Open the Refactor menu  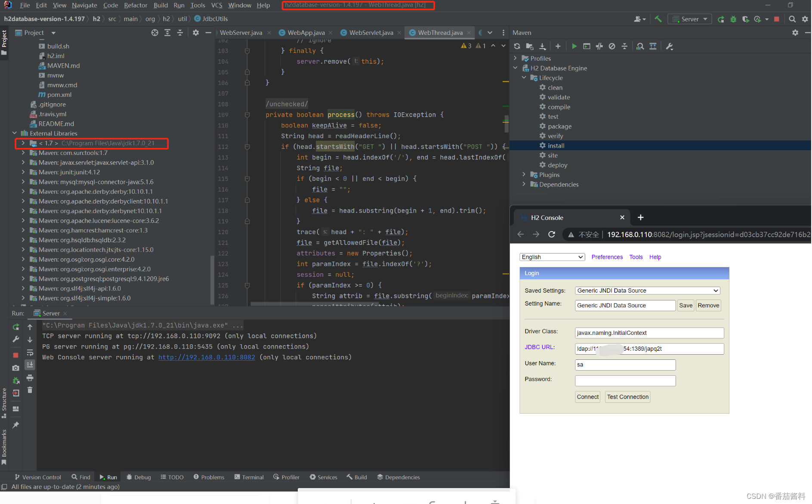[x=136, y=5]
